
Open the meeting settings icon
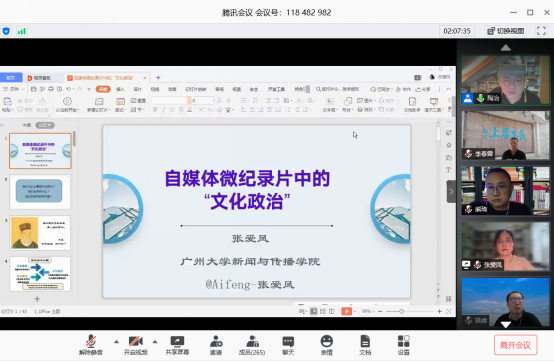403,345
